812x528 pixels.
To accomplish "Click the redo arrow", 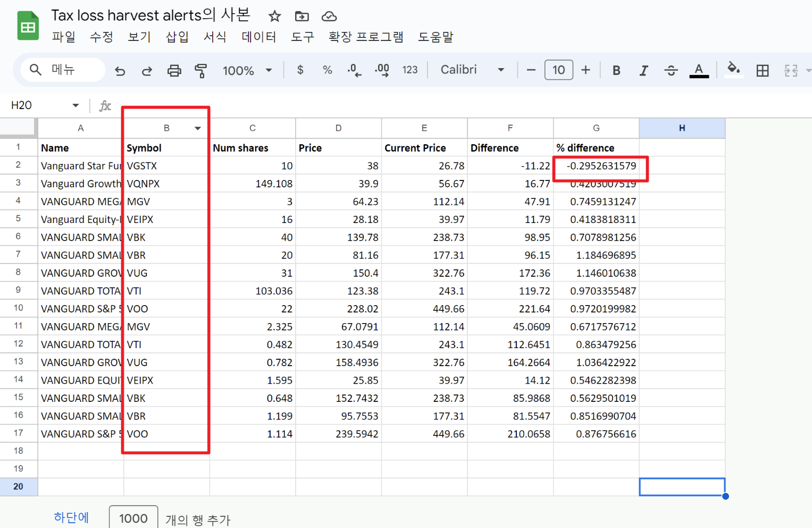I will 147,70.
